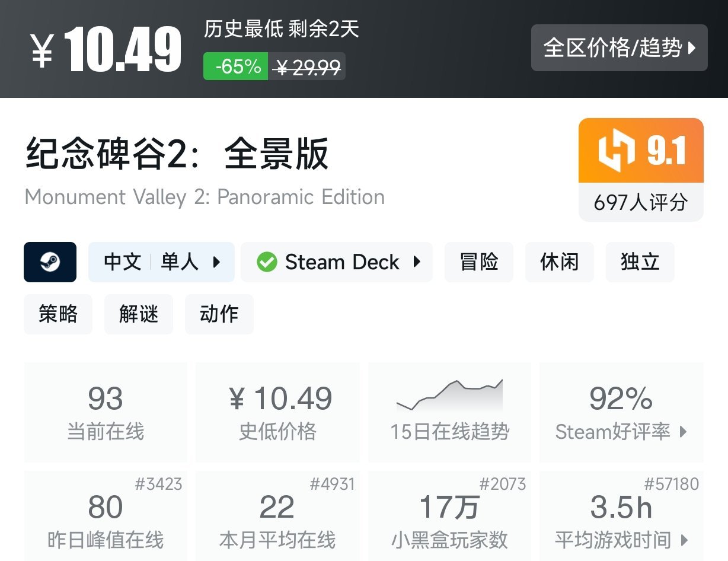The image size is (728, 561).
Task: Click the ¥10.49 current price display
Action: [105, 47]
